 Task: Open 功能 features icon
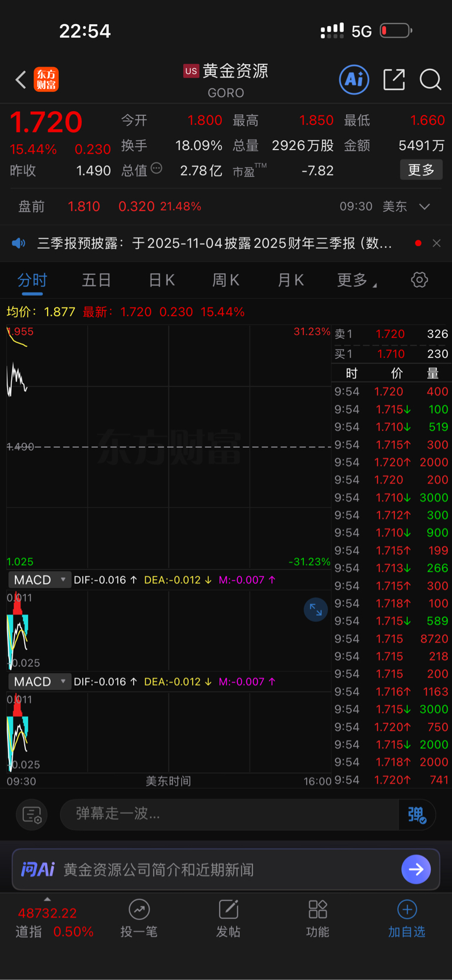(x=318, y=909)
